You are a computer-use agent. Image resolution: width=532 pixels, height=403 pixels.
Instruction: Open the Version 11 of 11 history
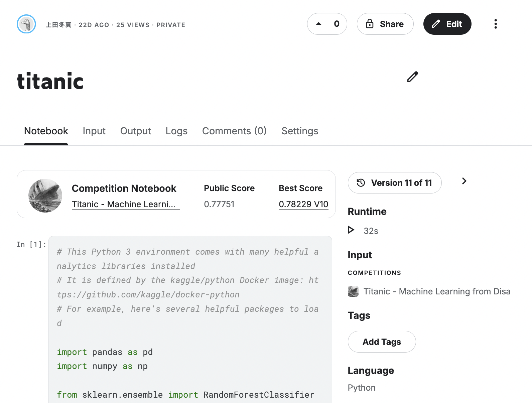click(395, 183)
